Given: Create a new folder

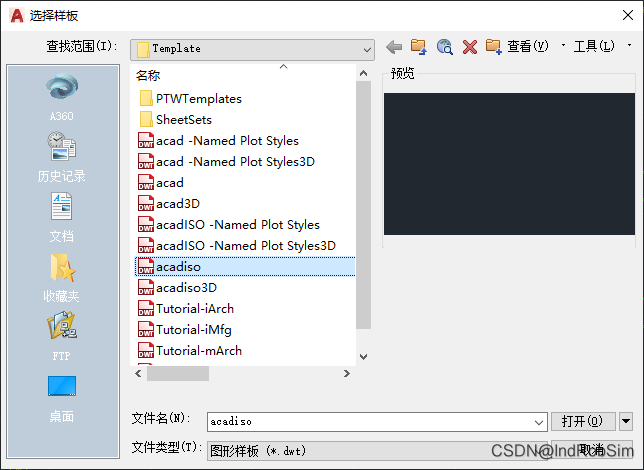Looking at the screenshot, I should [x=493, y=47].
